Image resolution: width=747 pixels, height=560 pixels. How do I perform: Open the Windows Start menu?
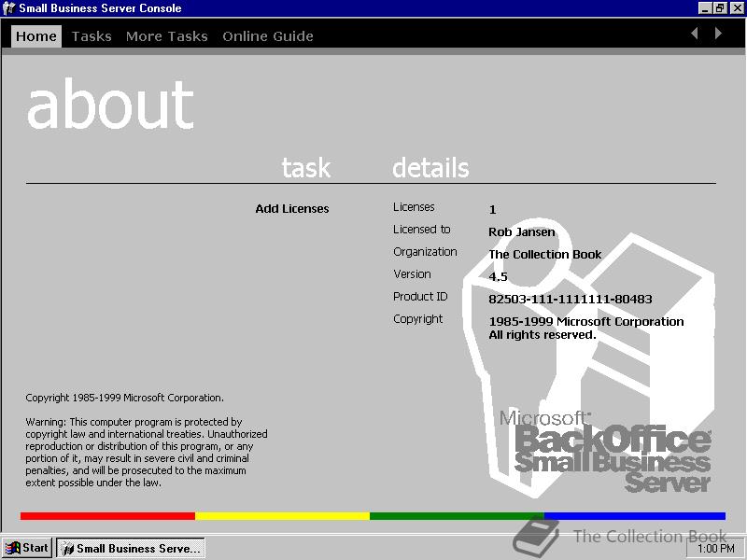27,548
